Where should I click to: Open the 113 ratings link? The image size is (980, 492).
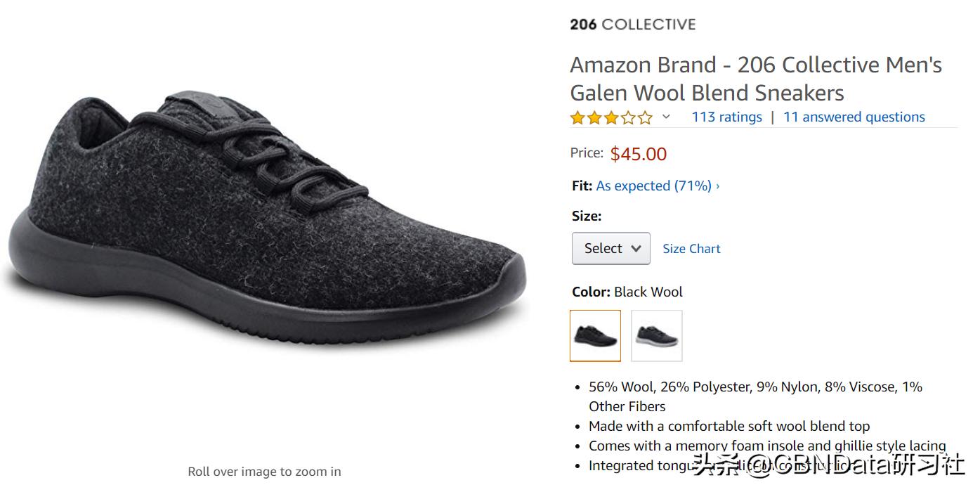[726, 117]
